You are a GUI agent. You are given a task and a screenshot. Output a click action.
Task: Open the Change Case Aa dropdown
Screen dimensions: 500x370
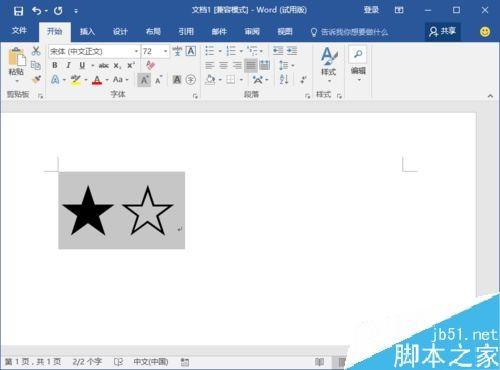click(x=120, y=80)
